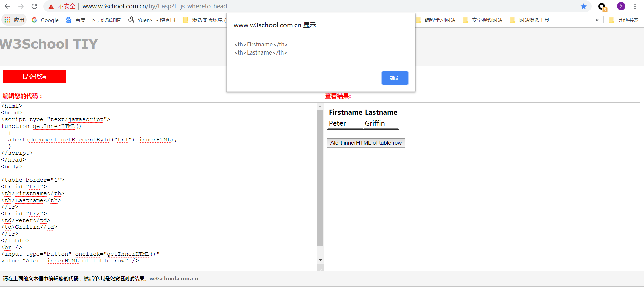Click the code editor's scroll-up arrow
This screenshot has height=287, width=644.
point(320,107)
